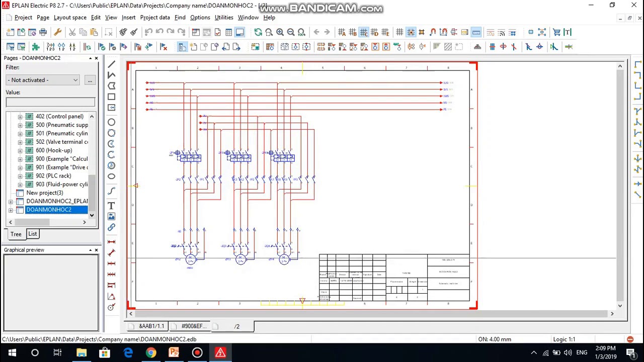Image resolution: width=644 pixels, height=362 pixels.
Task: Expand the highlighted DOANMONHOC2 project node
Action: point(11,210)
